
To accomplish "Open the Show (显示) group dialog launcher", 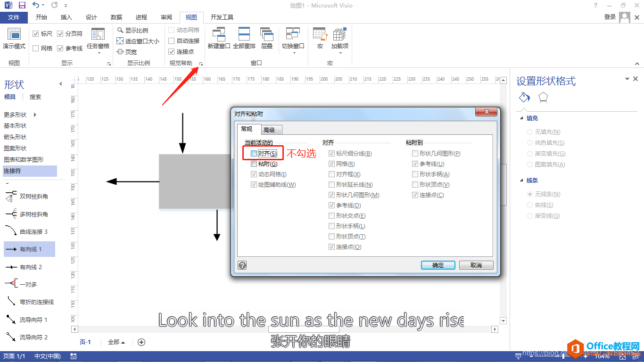I will click(x=109, y=63).
